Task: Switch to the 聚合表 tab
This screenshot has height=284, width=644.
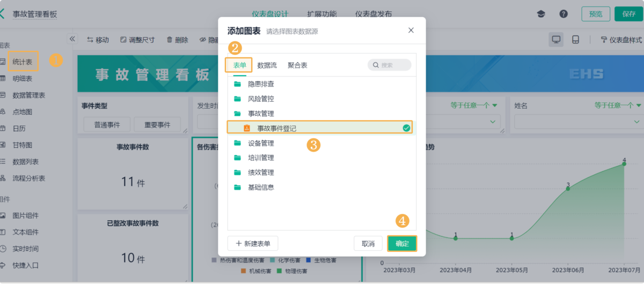Action: [297, 65]
